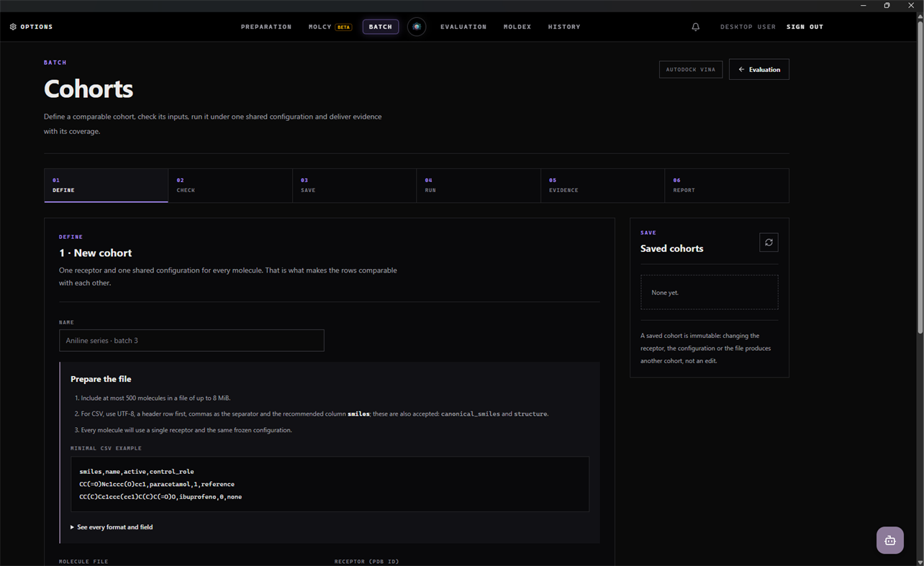Screen dimensions: 924x566
Task: Switch to the 04 Run step
Action: click(x=479, y=186)
